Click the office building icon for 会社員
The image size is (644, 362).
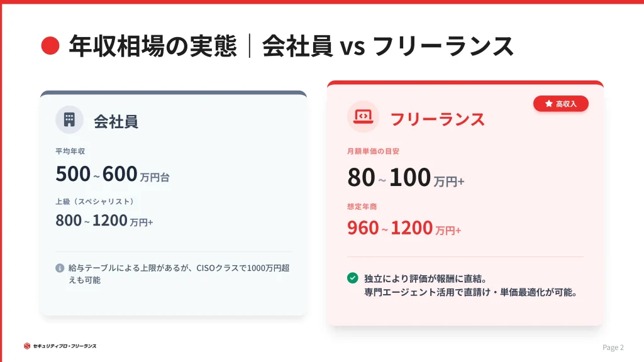coord(69,119)
